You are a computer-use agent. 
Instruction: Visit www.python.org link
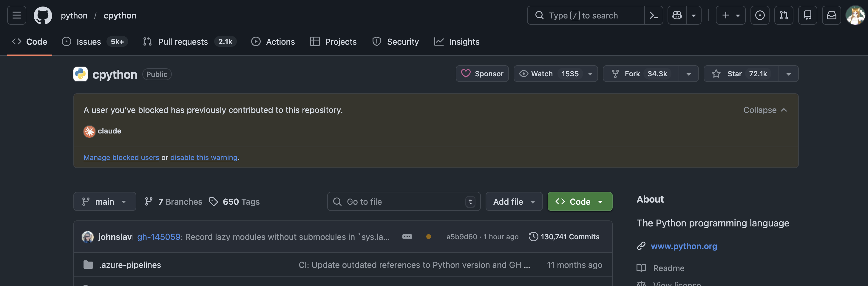pos(684,246)
